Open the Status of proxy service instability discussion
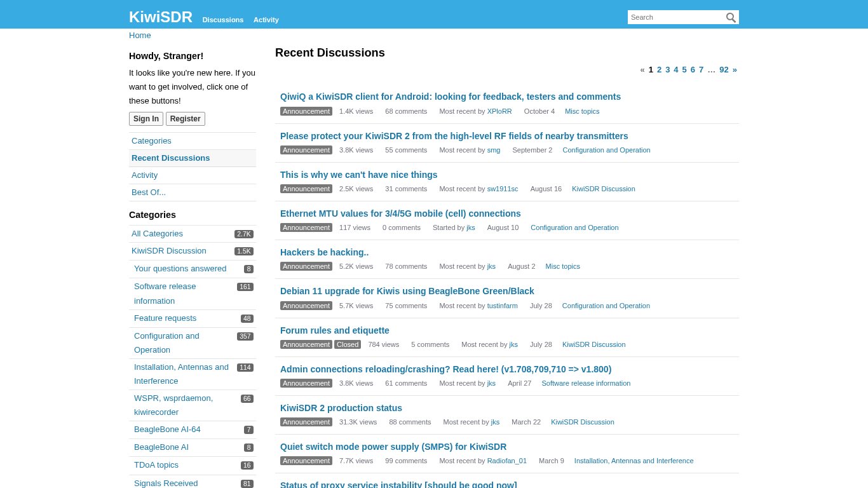The height and width of the screenshot is (488, 868). pos(398,484)
